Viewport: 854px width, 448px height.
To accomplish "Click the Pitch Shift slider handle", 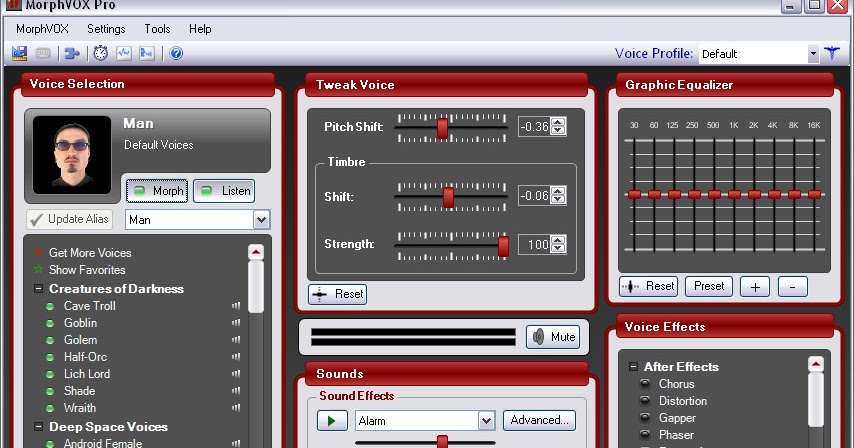I will (442, 127).
